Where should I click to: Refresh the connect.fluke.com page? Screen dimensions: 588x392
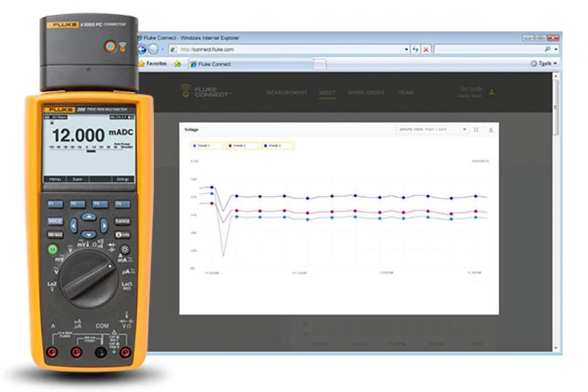pyautogui.click(x=415, y=50)
